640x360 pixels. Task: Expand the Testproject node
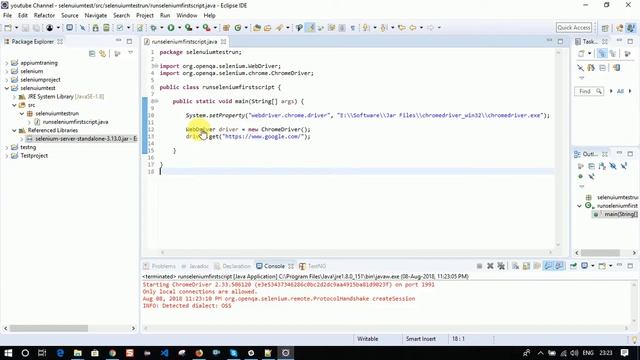[x=7, y=156]
